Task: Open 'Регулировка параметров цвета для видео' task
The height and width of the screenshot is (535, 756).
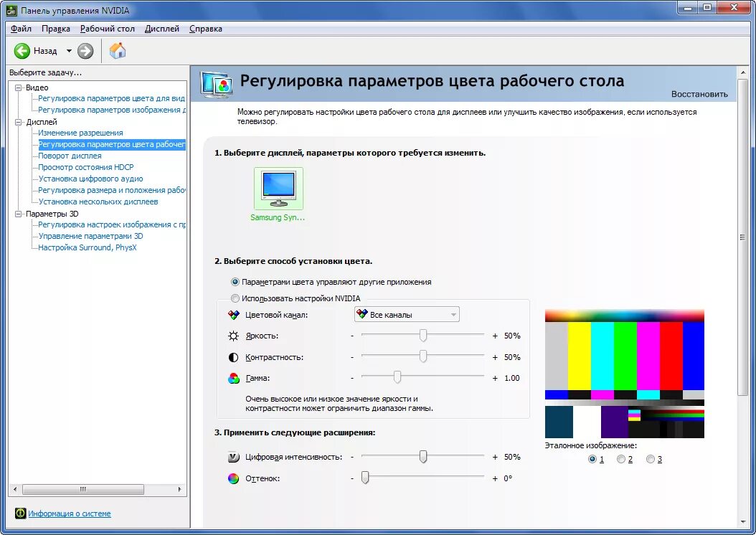Action: click(x=112, y=98)
